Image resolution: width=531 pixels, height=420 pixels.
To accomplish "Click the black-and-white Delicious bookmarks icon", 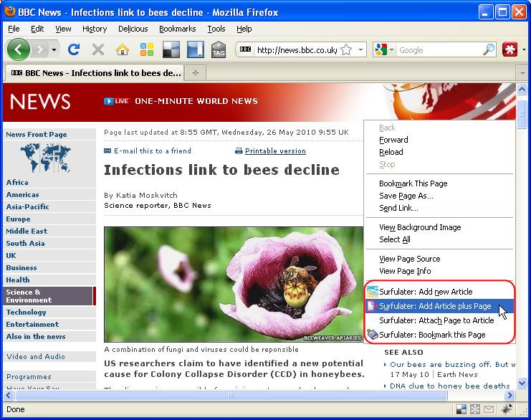I will [171, 49].
